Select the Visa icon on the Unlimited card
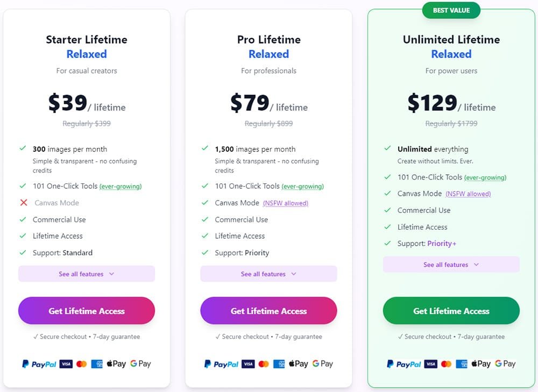Viewport: 538px width, 392px height. [x=430, y=364]
